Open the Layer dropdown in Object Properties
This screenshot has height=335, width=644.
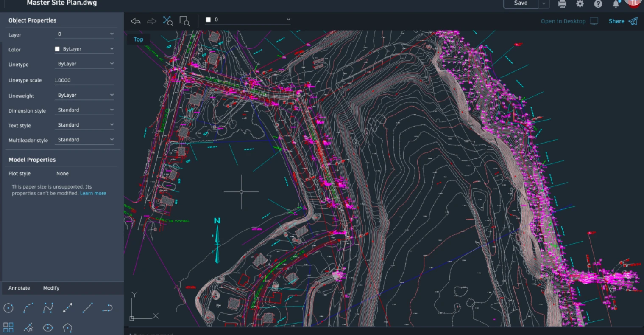(x=84, y=34)
